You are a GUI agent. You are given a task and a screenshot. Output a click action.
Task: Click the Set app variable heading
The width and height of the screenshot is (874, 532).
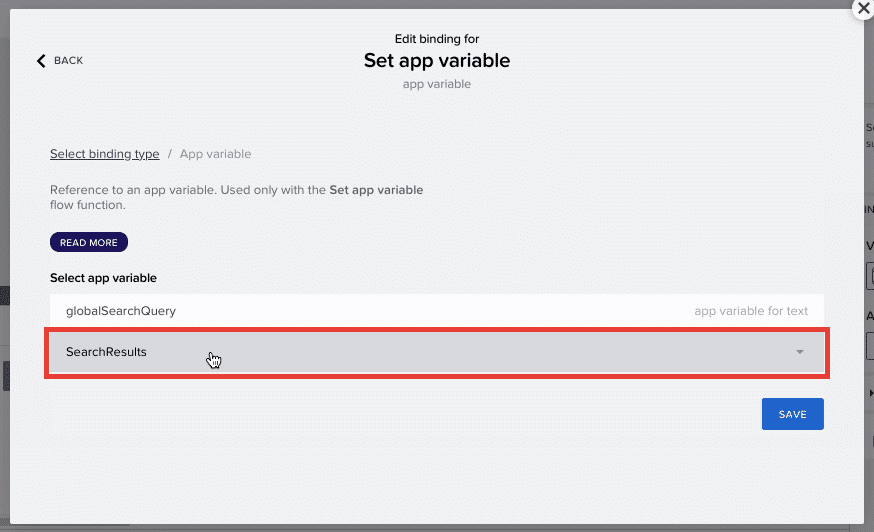(436, 60)
